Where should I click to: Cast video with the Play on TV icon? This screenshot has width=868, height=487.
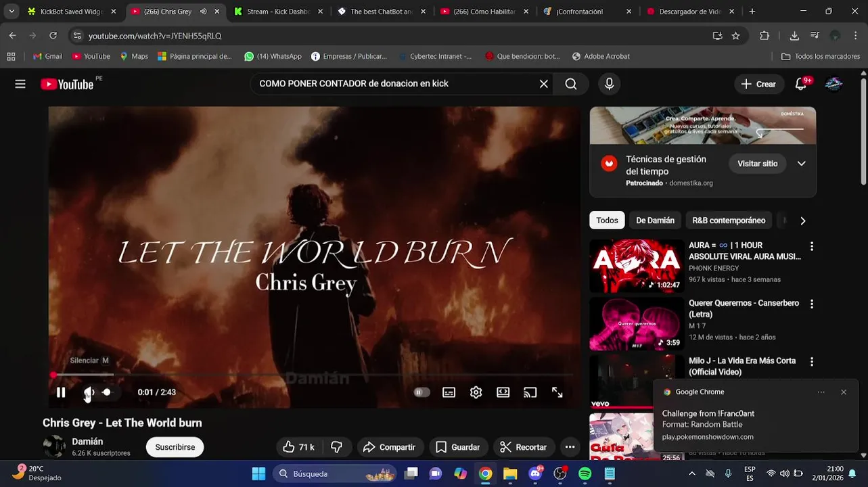point(530,392)
